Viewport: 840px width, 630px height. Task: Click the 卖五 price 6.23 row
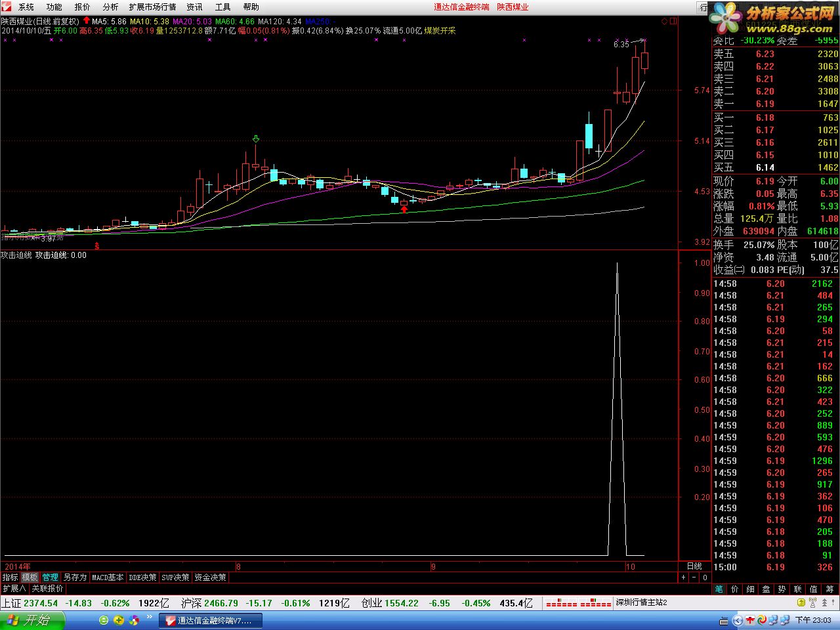(776, 54)
